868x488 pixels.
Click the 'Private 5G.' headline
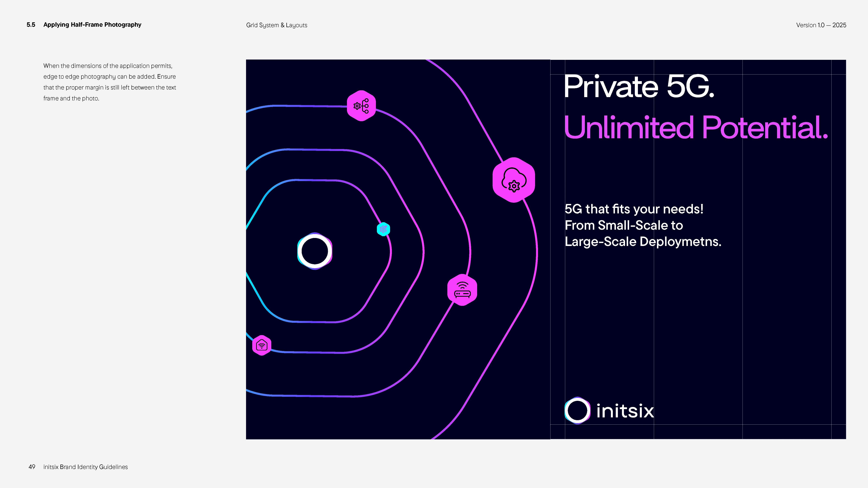(x=639, y=87)
